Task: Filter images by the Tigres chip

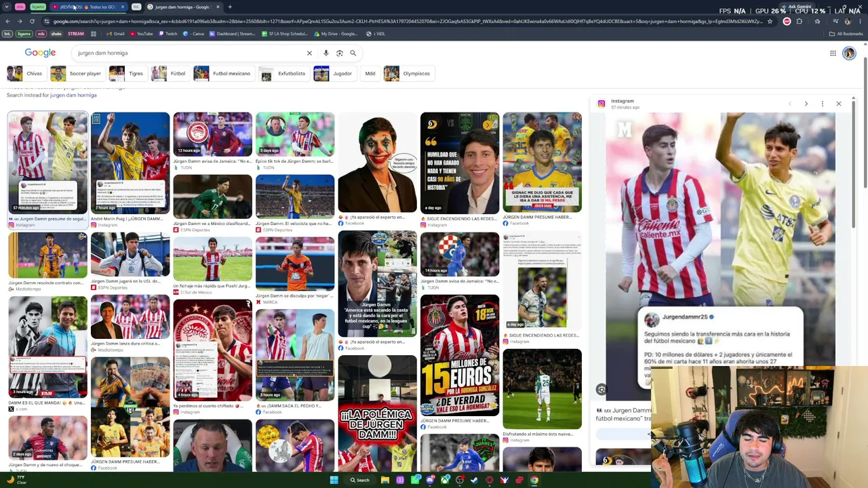Action: click(x=127, y=74)
